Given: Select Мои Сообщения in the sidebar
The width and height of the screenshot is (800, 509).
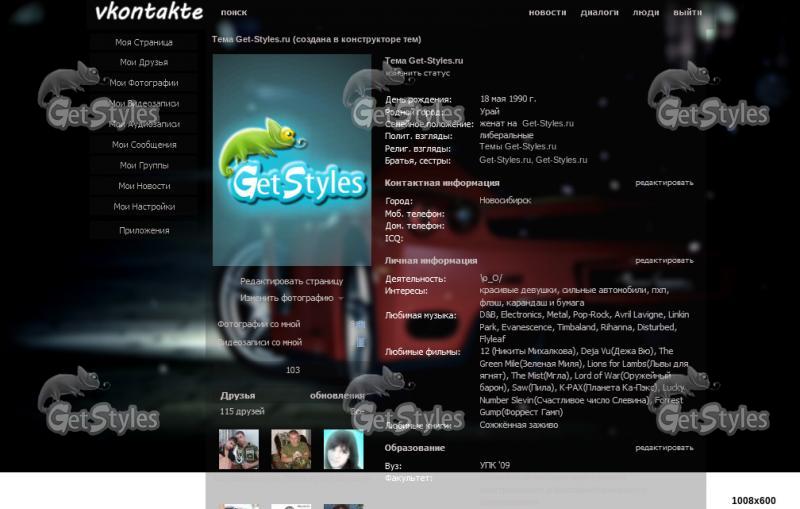Looking at the screenshot, I should 144,145.
